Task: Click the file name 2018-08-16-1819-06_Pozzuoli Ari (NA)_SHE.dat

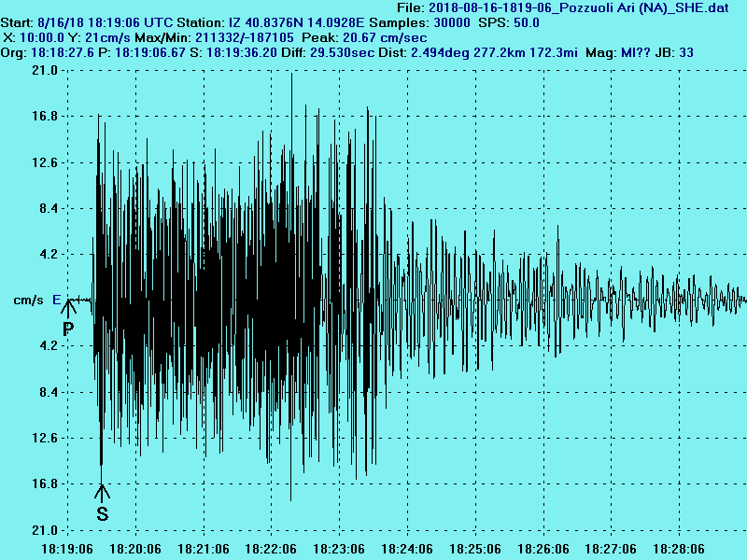Action: tap(579, 7)
